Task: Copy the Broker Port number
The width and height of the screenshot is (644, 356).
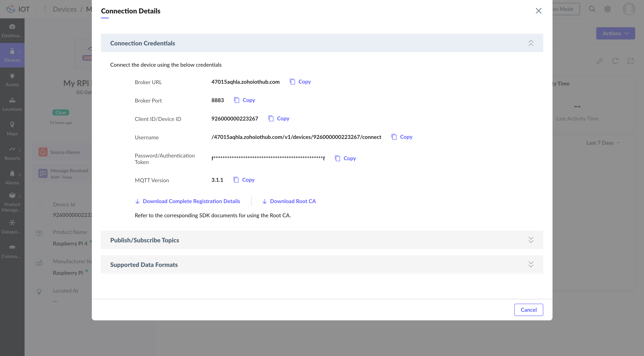Action: coord(245,100)
